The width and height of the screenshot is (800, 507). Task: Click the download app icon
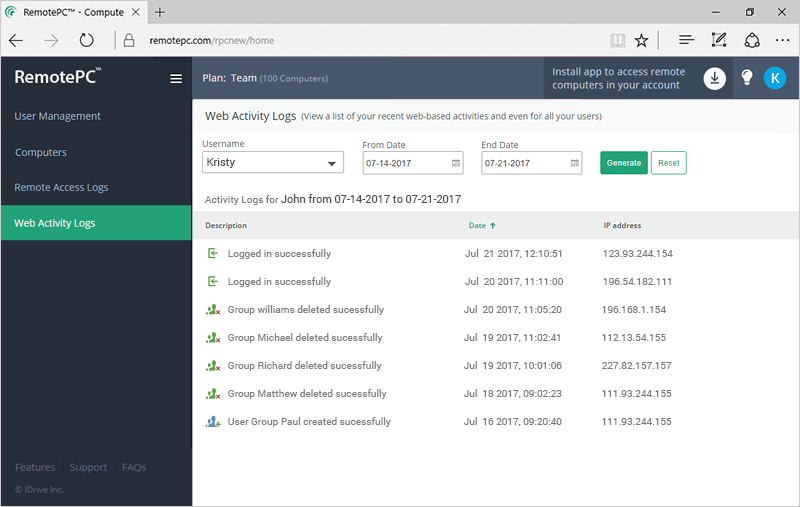(x=715, y=78)
